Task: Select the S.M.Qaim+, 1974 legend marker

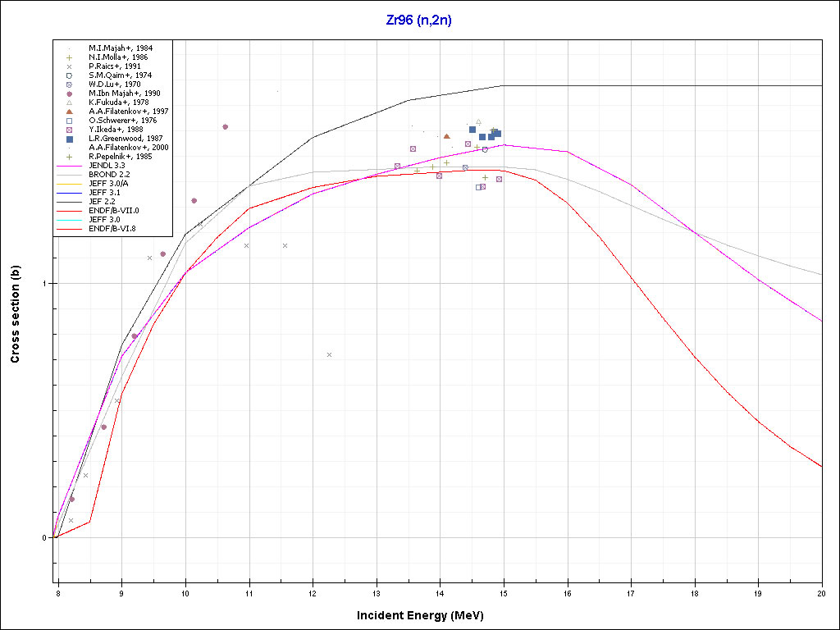Action: [70, 75]
